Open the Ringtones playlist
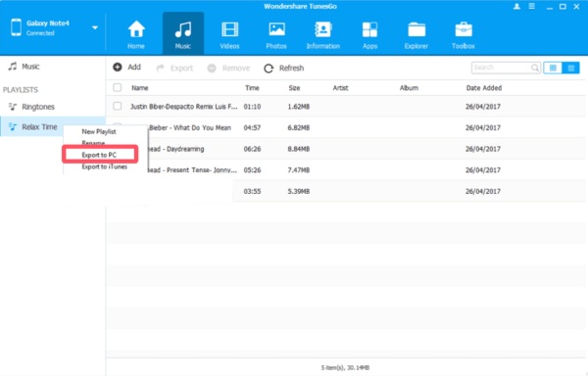Viewport: 588px width, 376px height. (38, 107)
